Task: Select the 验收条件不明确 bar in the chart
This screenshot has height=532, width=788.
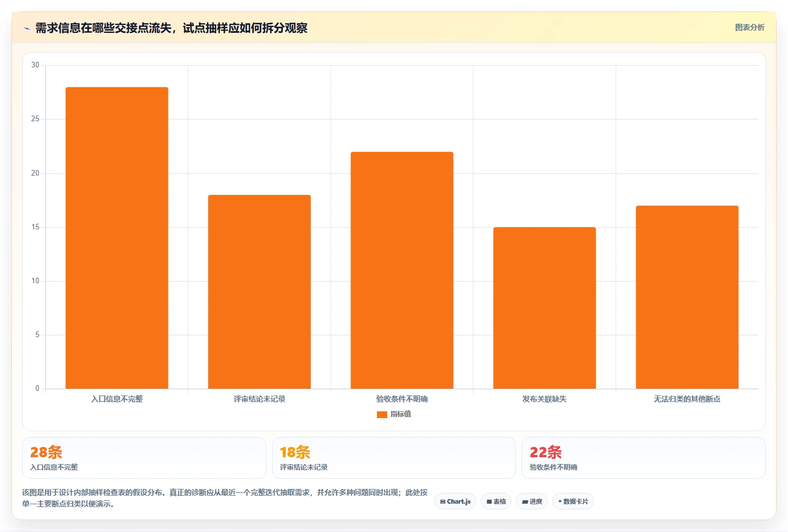Action: (x=402, y=270)
